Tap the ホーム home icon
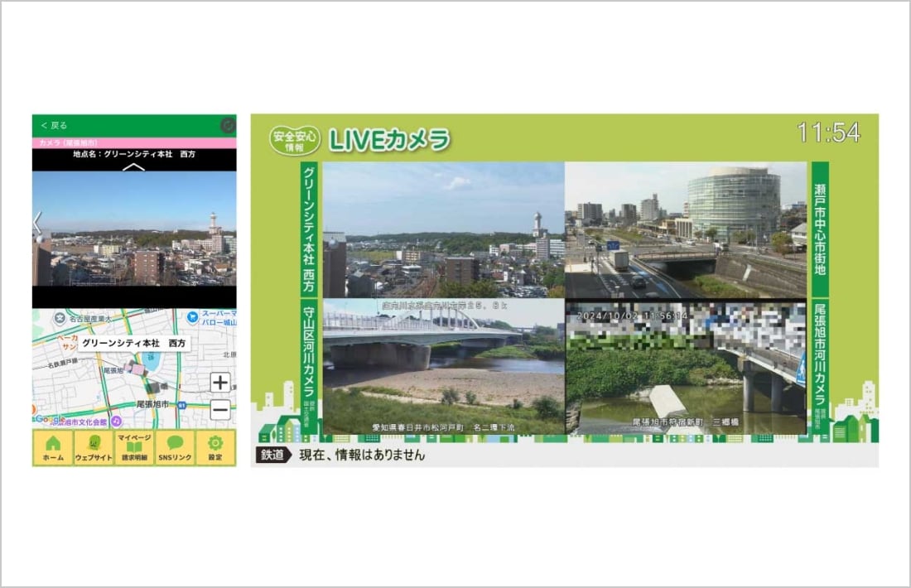The width and height of the screenshot is (911, 588). (x=53, y=447)
